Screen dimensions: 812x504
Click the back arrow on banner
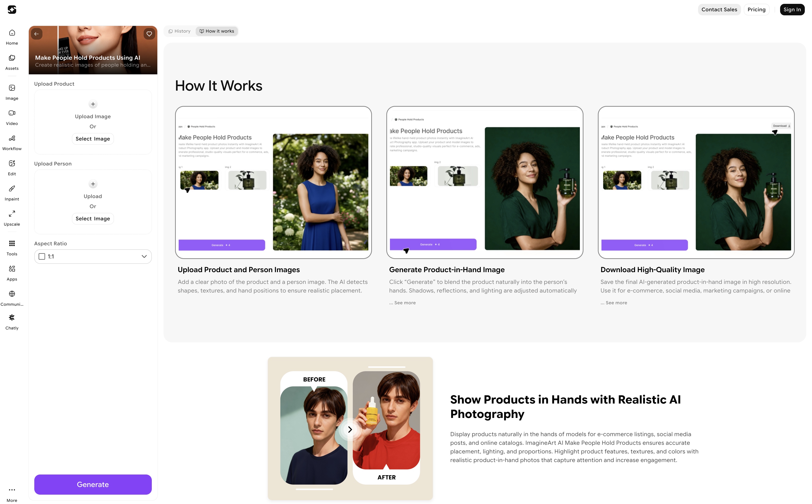(37, 34)
